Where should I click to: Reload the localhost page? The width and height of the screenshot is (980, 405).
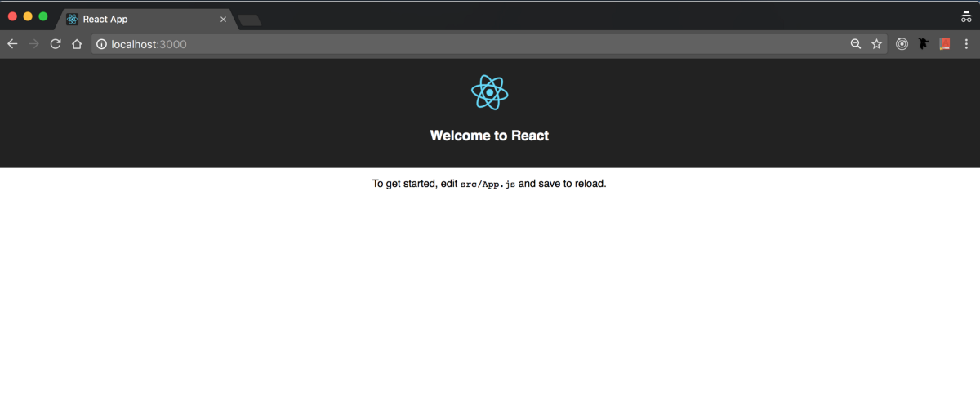pos(56,44)
